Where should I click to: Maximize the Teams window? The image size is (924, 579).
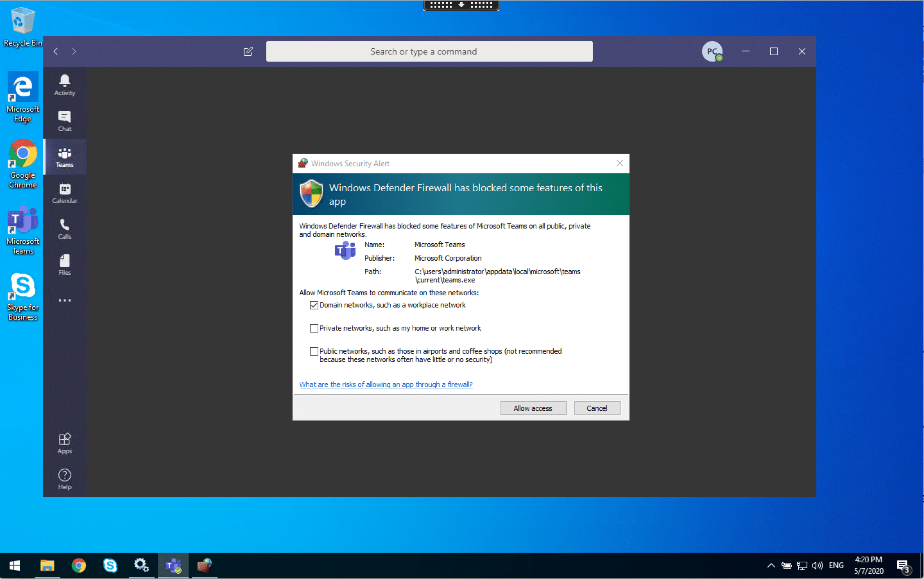pos(773,51)
